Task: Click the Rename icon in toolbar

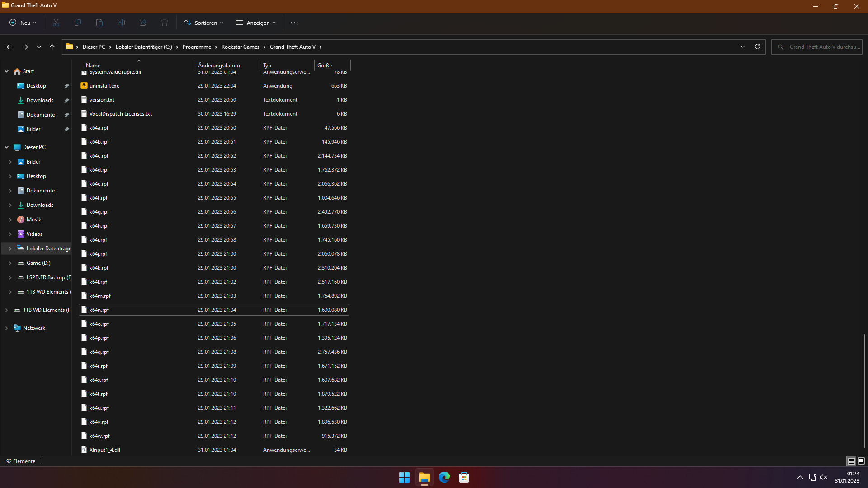Action: point(121,23)
